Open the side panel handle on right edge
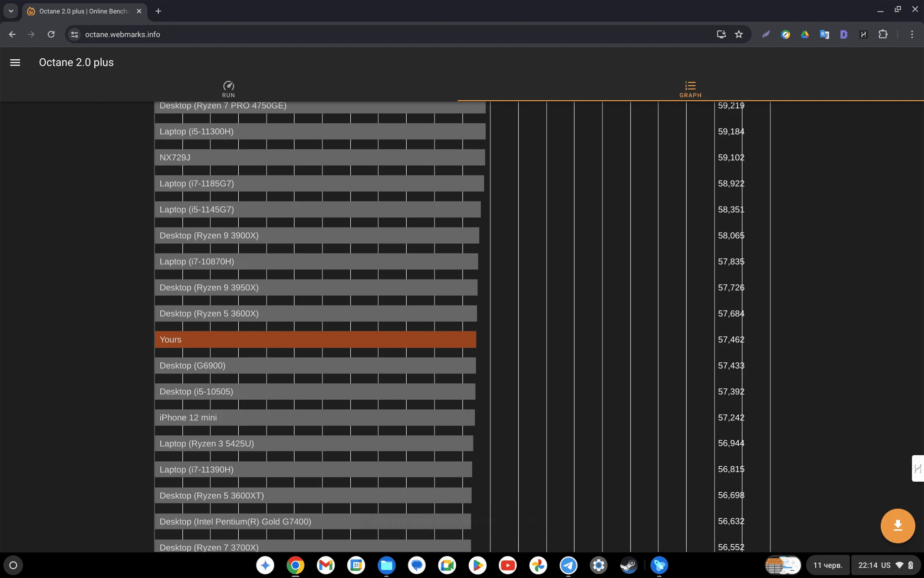 point(918,468)
